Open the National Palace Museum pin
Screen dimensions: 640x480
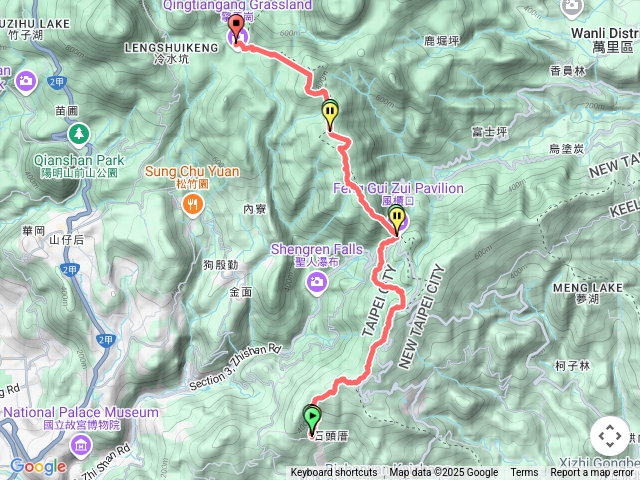(81, 446)
